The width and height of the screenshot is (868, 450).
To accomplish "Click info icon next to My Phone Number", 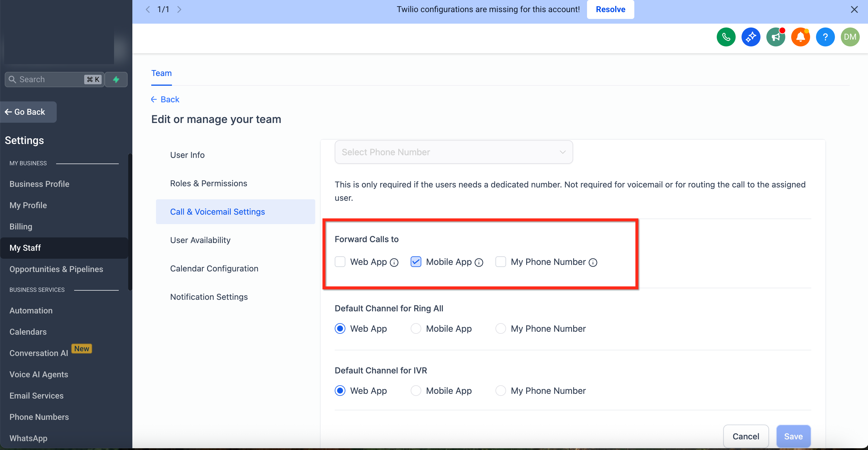I will tap(593, 263).
